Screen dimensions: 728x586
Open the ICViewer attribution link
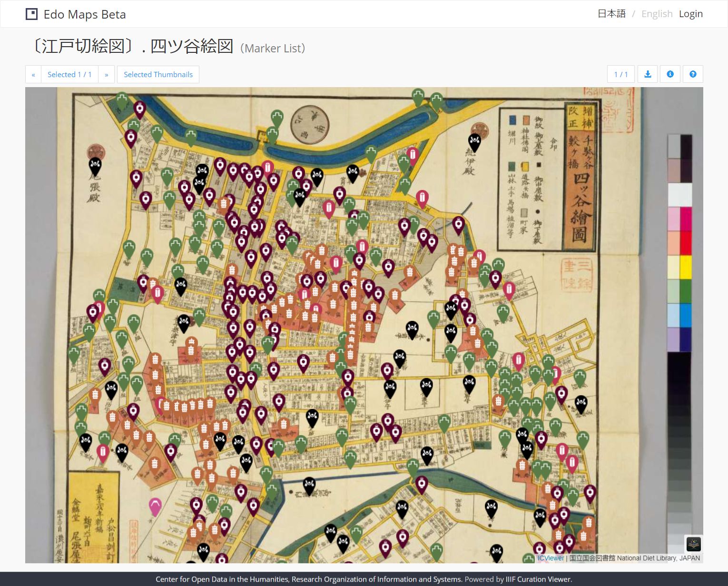(551, 558)
